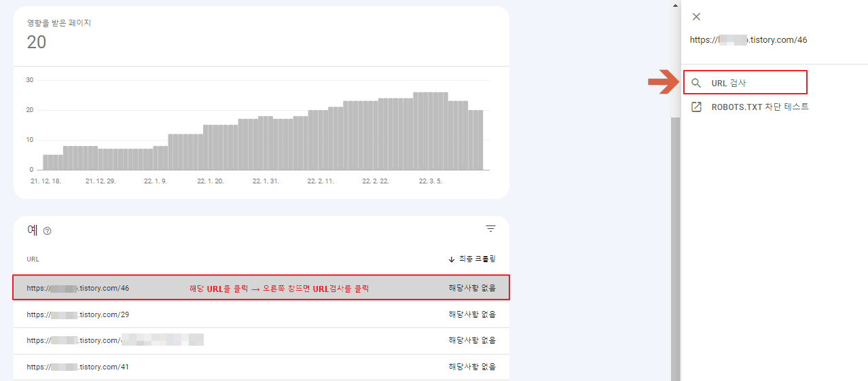
Task: Sort by 최종 크롤링 column header
Action: (472, 259)
